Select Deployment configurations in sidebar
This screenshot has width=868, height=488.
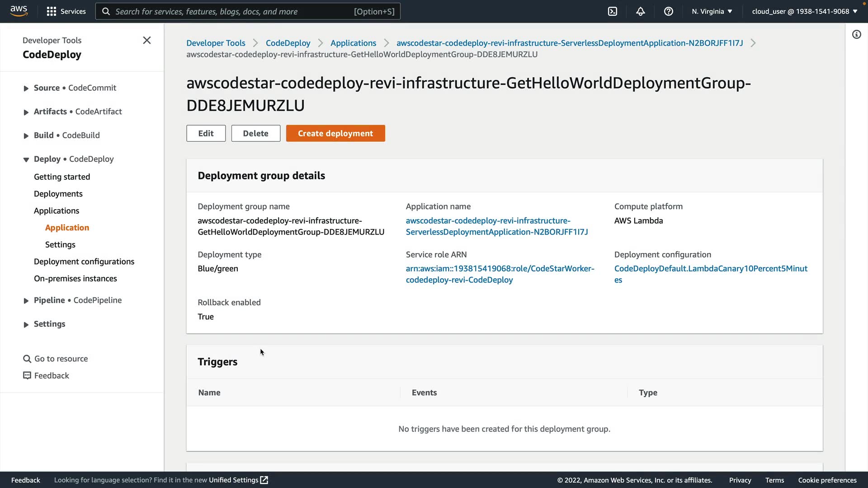point(84,262)
